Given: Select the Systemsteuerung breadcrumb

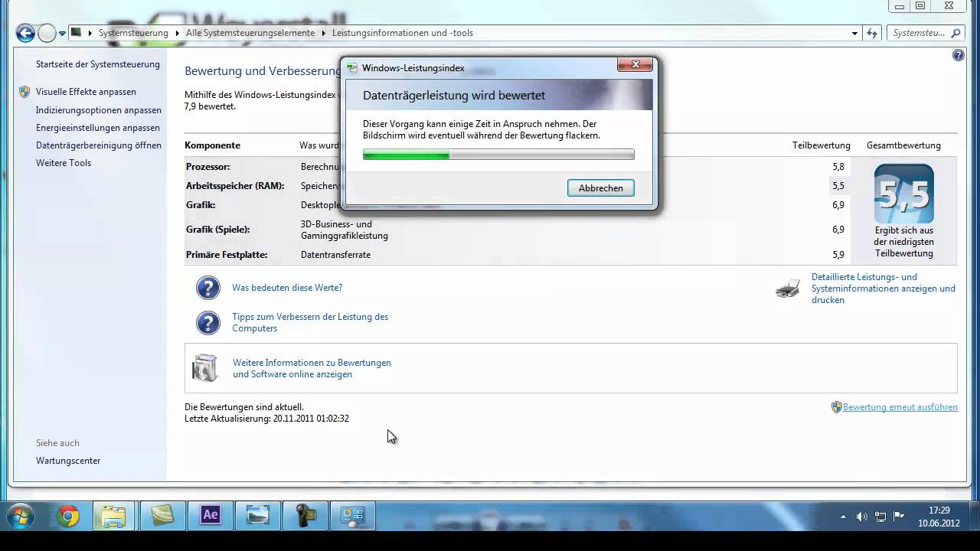Looking at the screenshot, I should tap(133, 33).
